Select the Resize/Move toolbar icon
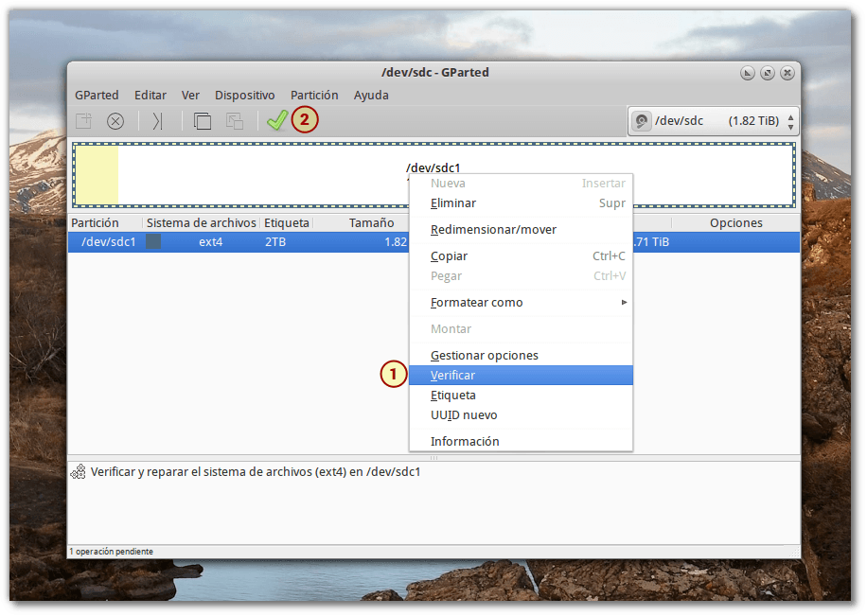The width and height of the screenshot is (867, 616). 155,120
